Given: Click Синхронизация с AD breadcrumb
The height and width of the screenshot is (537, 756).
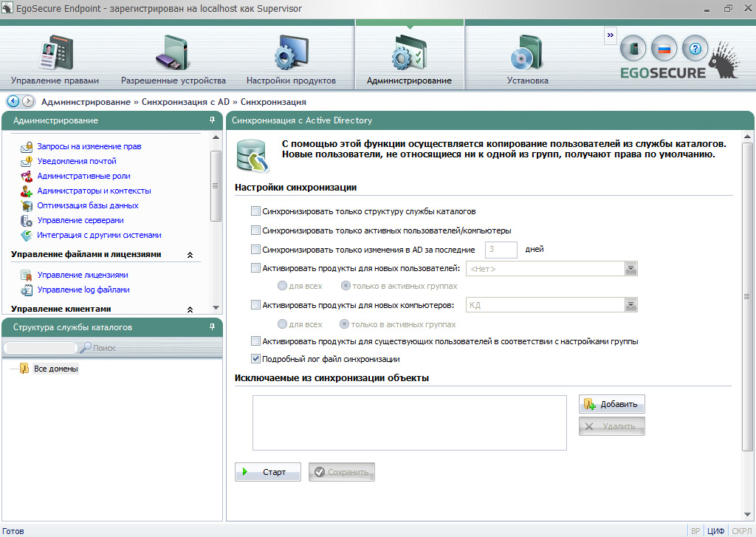Looking at the screenshot, I should [185, 102].
